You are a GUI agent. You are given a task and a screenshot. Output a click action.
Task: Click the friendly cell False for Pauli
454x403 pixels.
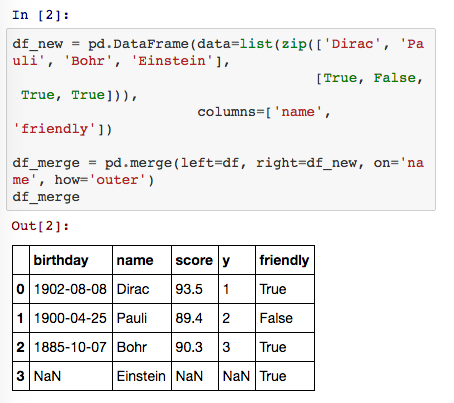coord(285,318)
